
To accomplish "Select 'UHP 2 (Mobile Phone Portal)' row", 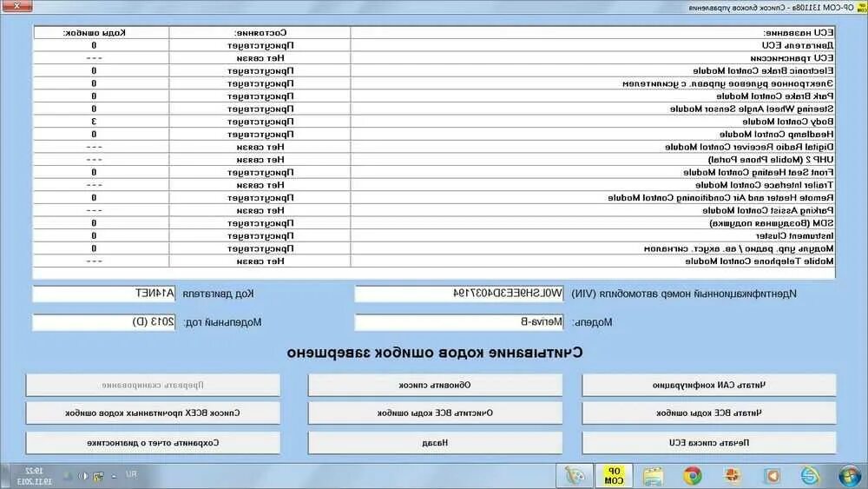I will coord(434,160).
